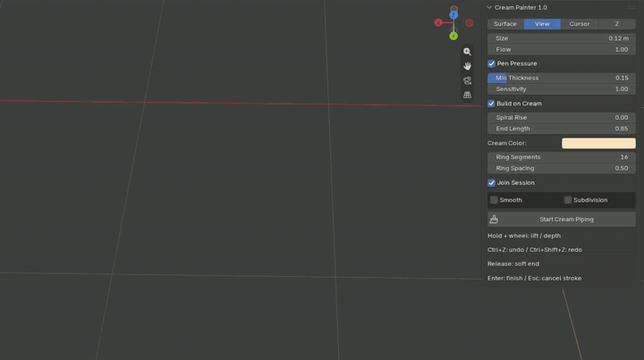Click the 'Release: soft end' hint text
The image size is (644, 360).
point(513,264)
